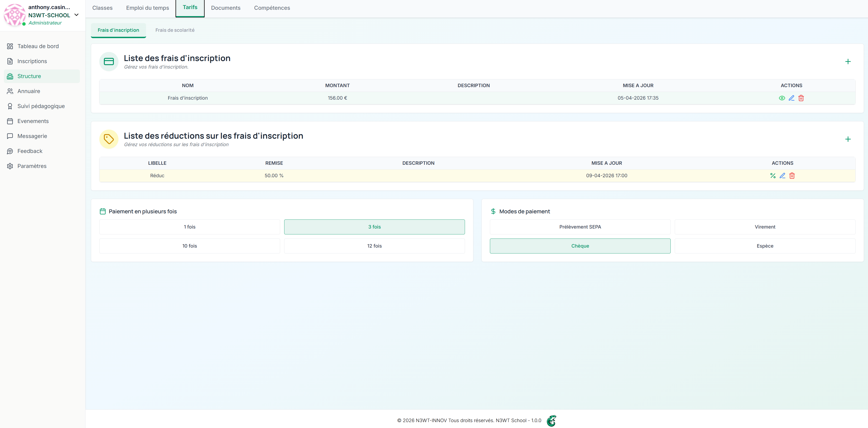Toggle the 1 fois payment option
This screenshot has height=428, width=868.
pyautogui.click(x=189, y=227)
